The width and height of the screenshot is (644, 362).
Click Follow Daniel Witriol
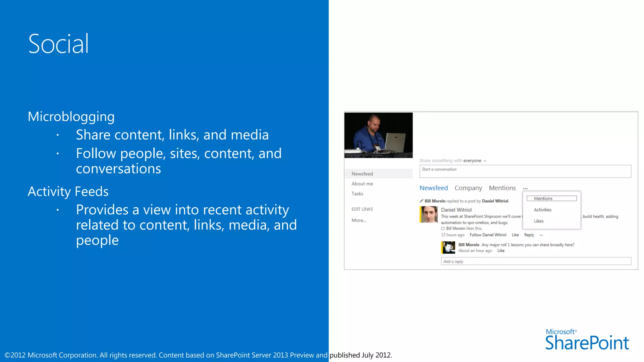point(488,235)
